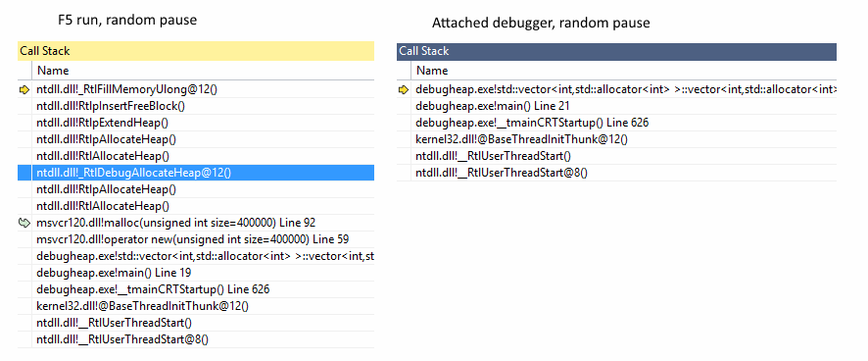This screenshot has height=361, width=868.
Task: Click Name column header in left panel
Action: pyautogui.click(x=53, y=71)
